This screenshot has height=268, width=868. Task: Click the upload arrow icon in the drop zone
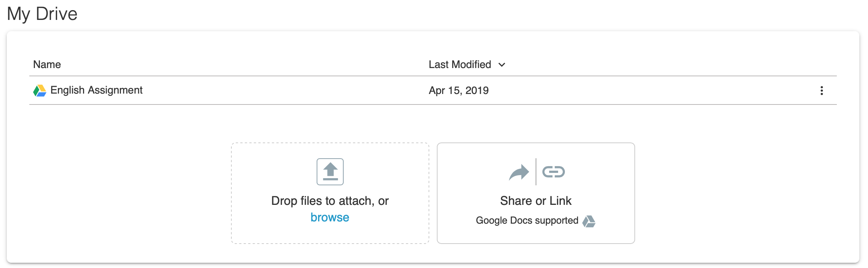pyautogui.click(x=330, y=172)
